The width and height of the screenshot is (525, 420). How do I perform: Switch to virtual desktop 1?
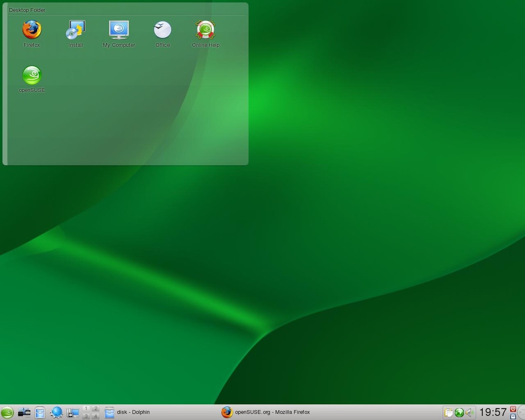coord(86,408)
